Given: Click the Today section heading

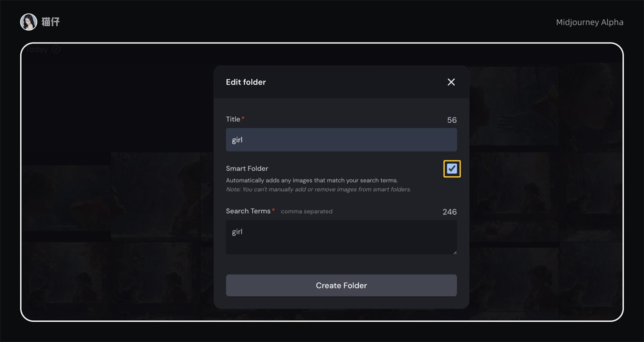Looking at the screenshot, I should (x=37, y=50).
